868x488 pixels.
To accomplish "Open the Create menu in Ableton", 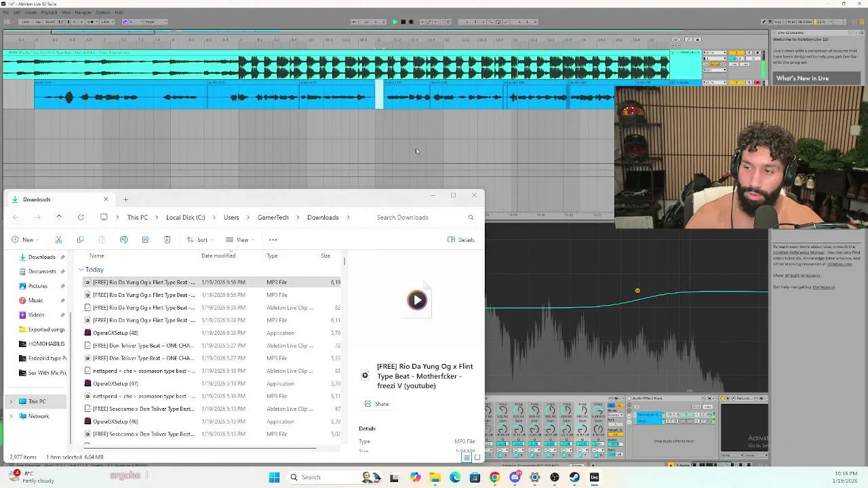I will [31, 12].
